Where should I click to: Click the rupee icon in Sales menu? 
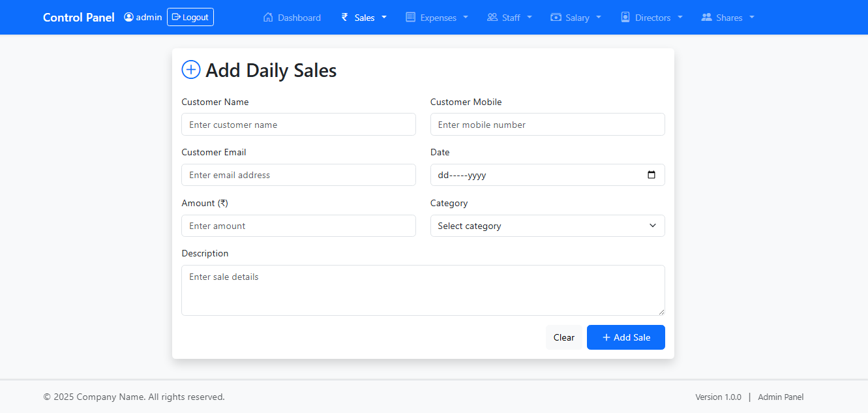[x=345, y=18]
